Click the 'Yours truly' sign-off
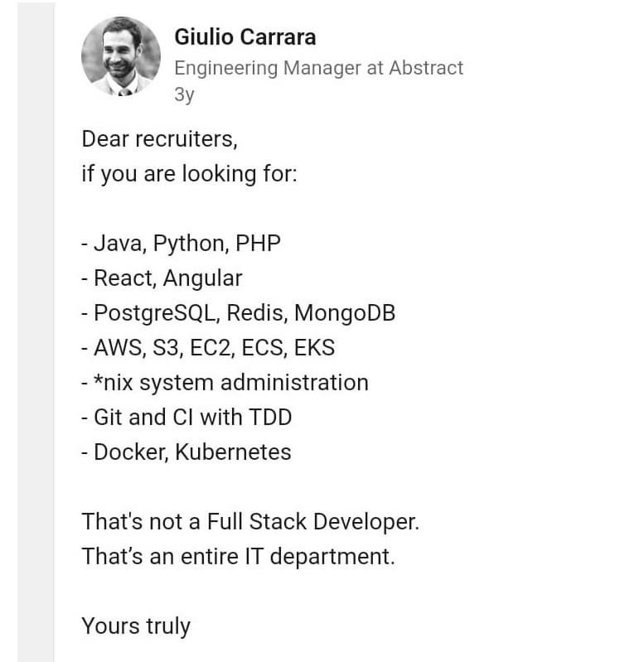Viewport: 644px width, 662px height. point(136,626)
